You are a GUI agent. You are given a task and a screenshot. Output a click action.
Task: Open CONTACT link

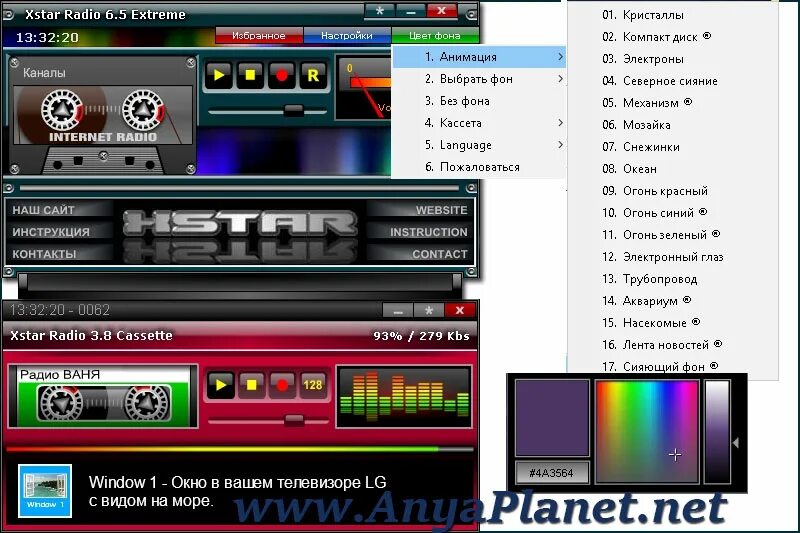(440, 254)
